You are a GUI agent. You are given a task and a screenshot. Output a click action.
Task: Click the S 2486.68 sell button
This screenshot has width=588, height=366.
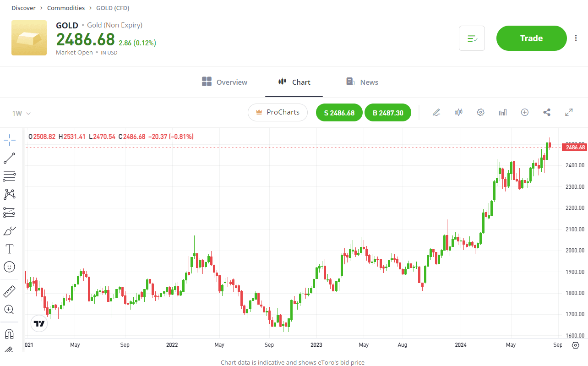tap(339, 113)
